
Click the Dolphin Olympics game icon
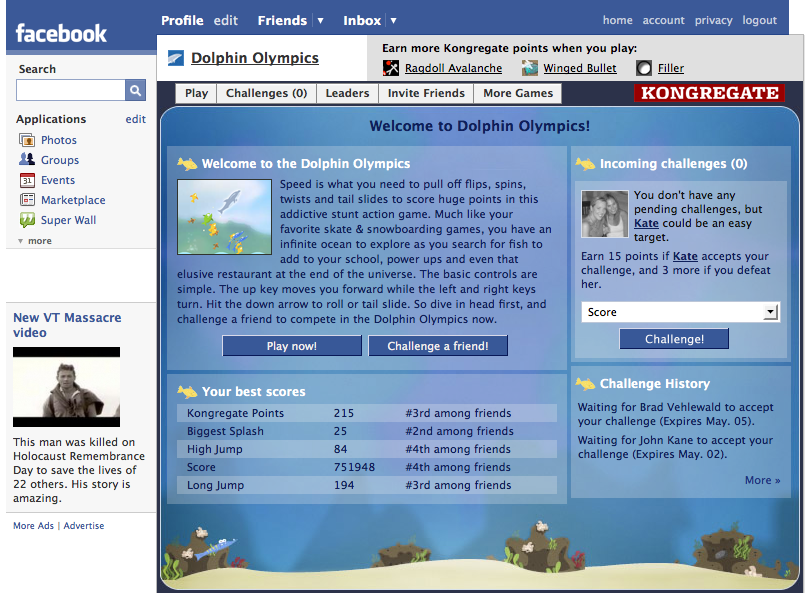click(176, 58)
